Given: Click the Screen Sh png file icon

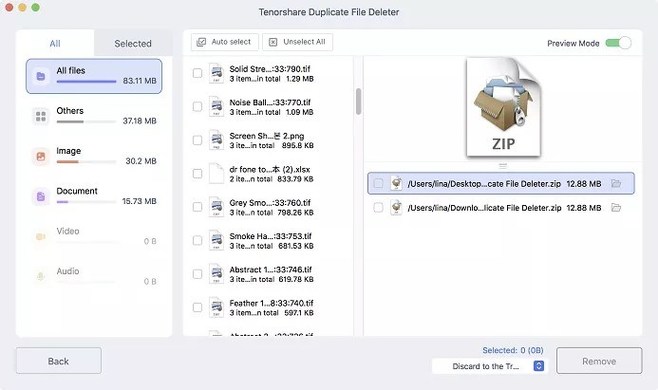Looking at the screenshot, I should pyautogui.click(x=216, y=140).
